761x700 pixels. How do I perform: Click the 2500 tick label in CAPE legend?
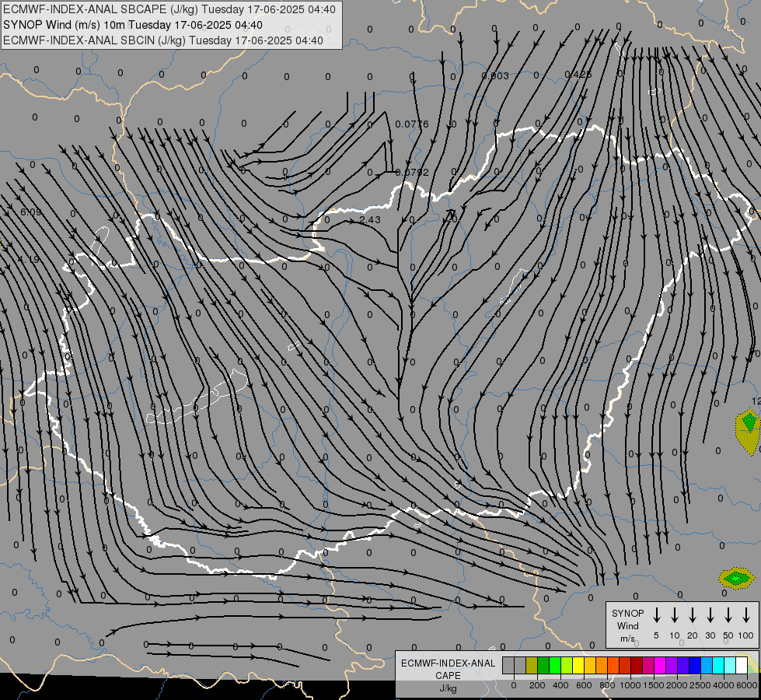click(700, 685)
